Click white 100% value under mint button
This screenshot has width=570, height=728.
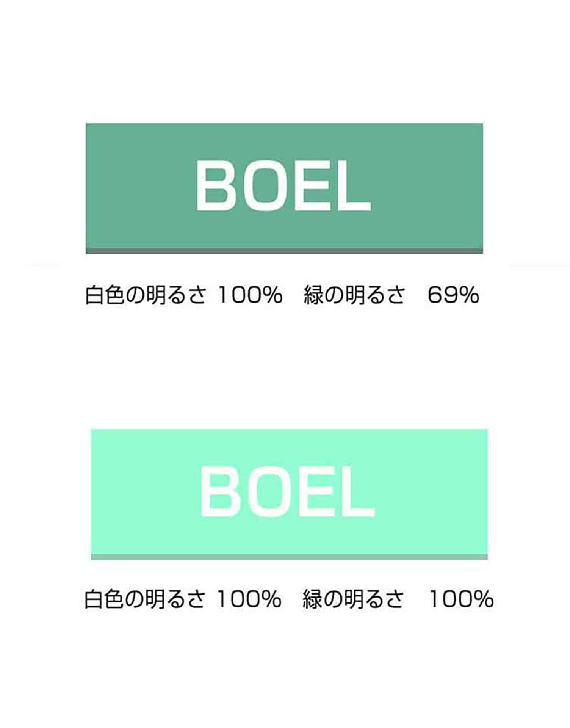(x=249, y=599)
